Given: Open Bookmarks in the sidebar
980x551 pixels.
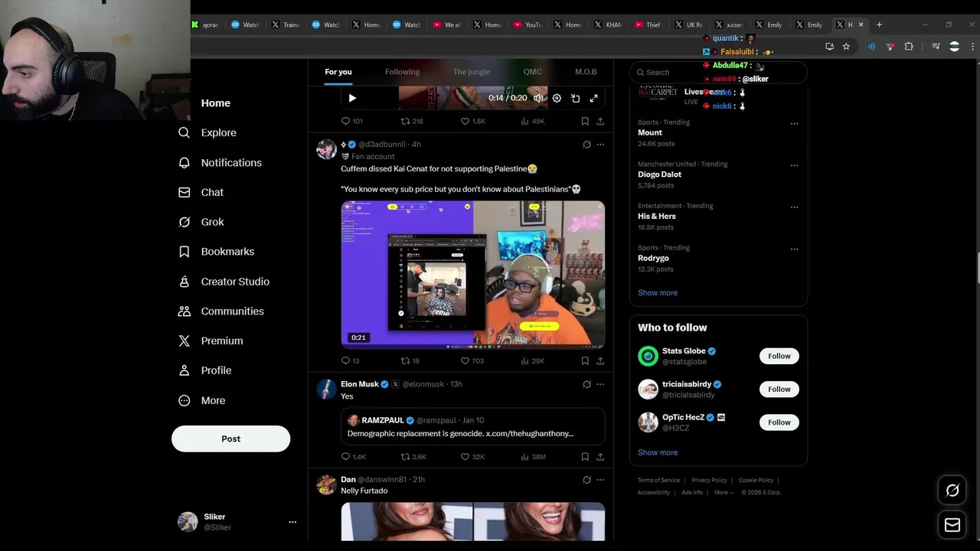Looking at the screenshot, I should (x=216, y=251).
